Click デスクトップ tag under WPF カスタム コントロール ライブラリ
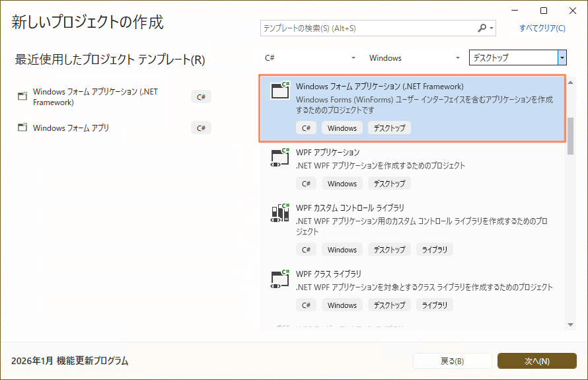 pyautogui.click(x=389, y=249)
